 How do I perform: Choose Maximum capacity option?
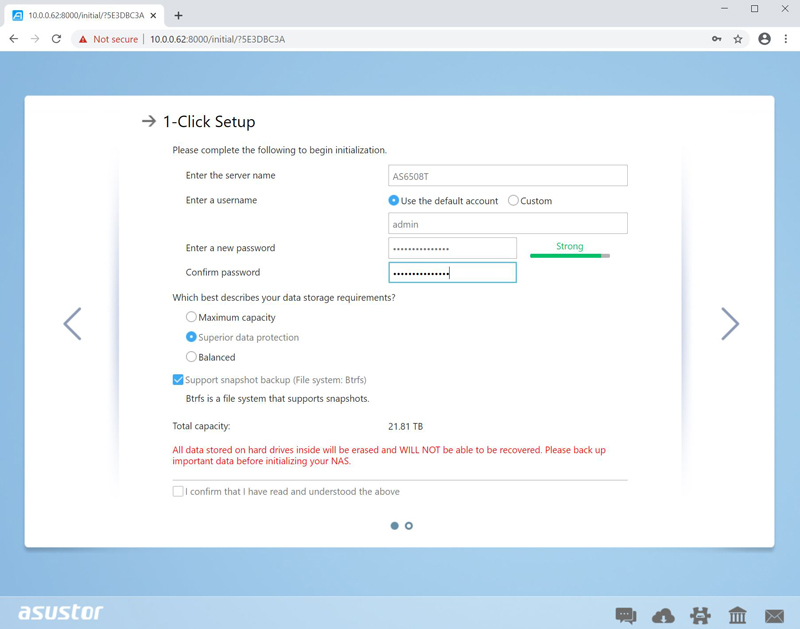tap(191, 317)
